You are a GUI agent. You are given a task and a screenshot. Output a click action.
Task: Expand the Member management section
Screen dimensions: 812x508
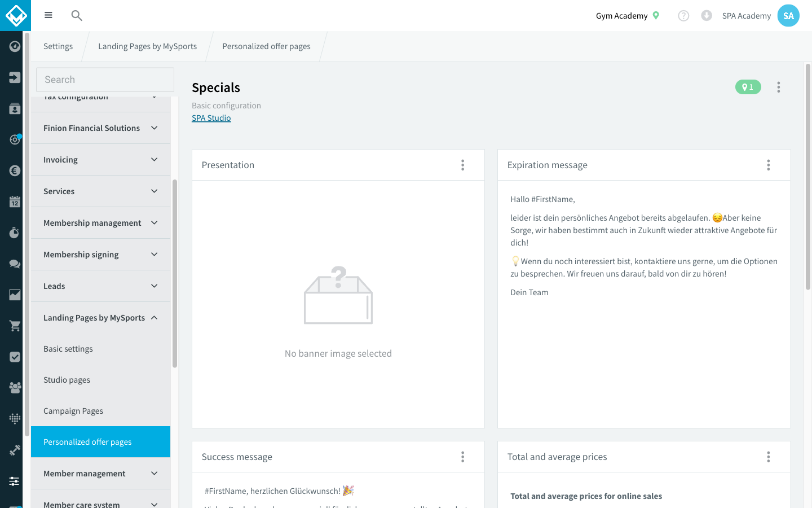(100, 474)
